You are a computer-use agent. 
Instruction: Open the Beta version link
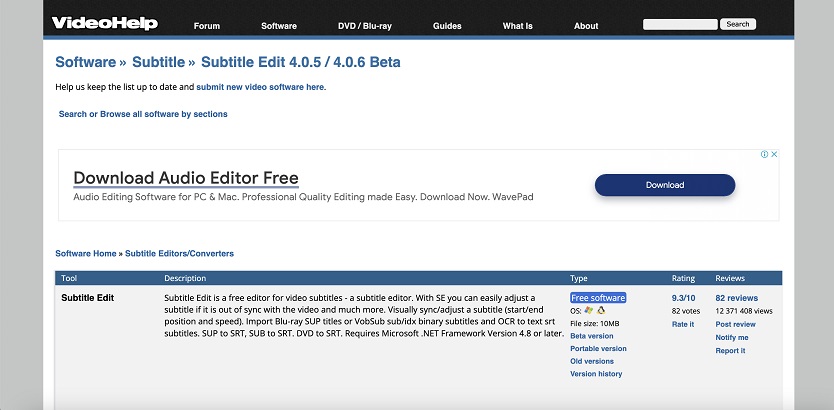pyautogui.click(x=592, y=336)
